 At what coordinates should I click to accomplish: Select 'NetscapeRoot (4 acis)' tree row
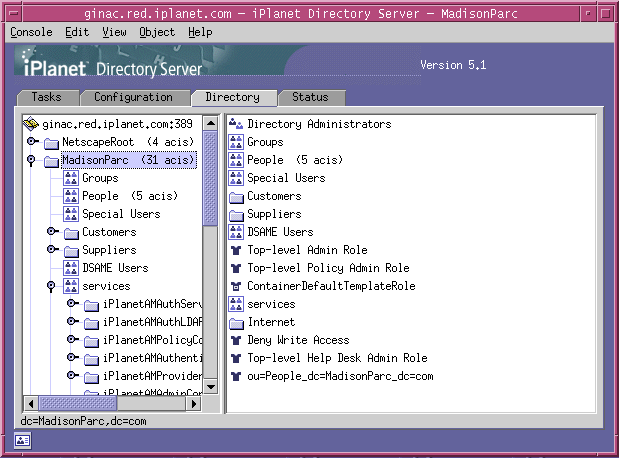(128, 142)
